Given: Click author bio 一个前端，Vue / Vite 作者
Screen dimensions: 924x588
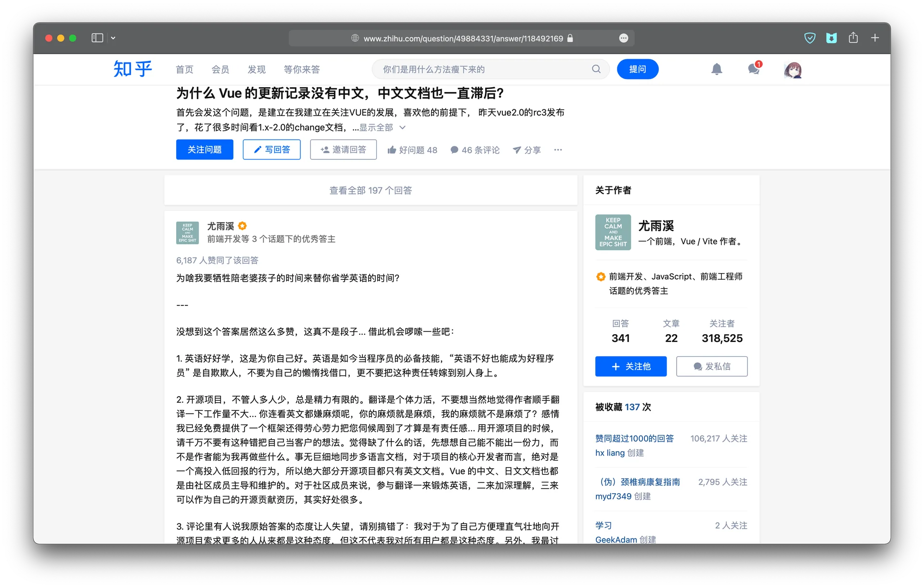Looking at the screenshot, I should pos(691,241).
